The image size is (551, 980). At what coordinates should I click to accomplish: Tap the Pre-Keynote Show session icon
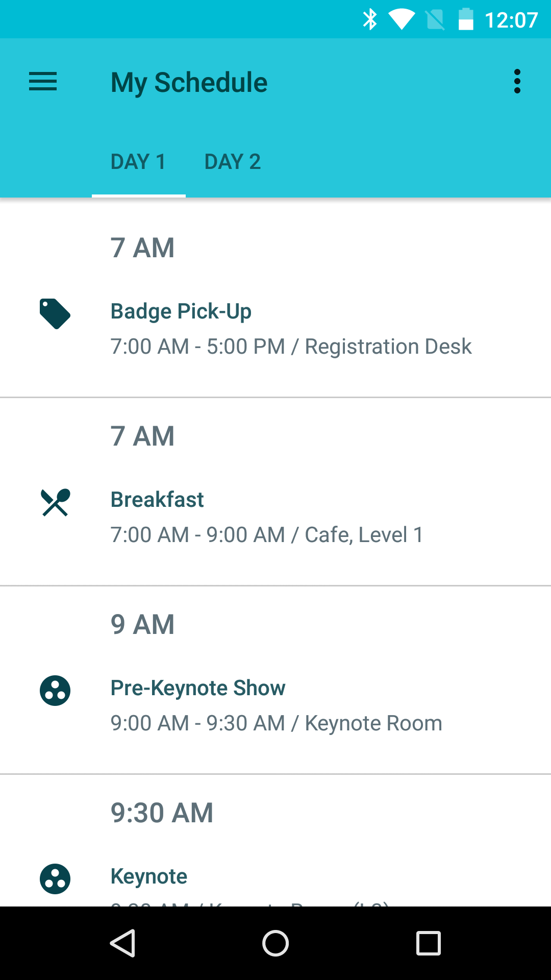pyautogui.click(x=55, y=691)
